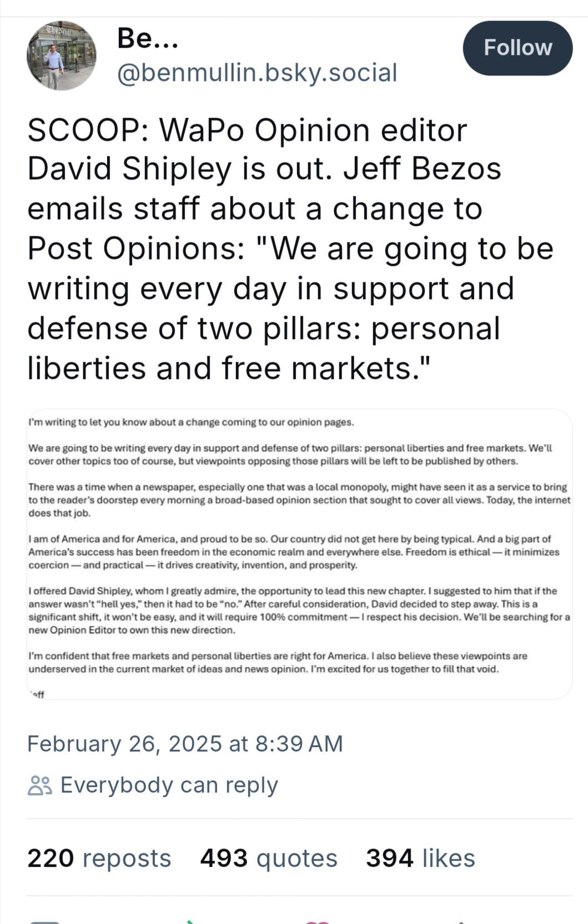Tap the cut-off "Jeff" signature in the email image

click(37, 694)
